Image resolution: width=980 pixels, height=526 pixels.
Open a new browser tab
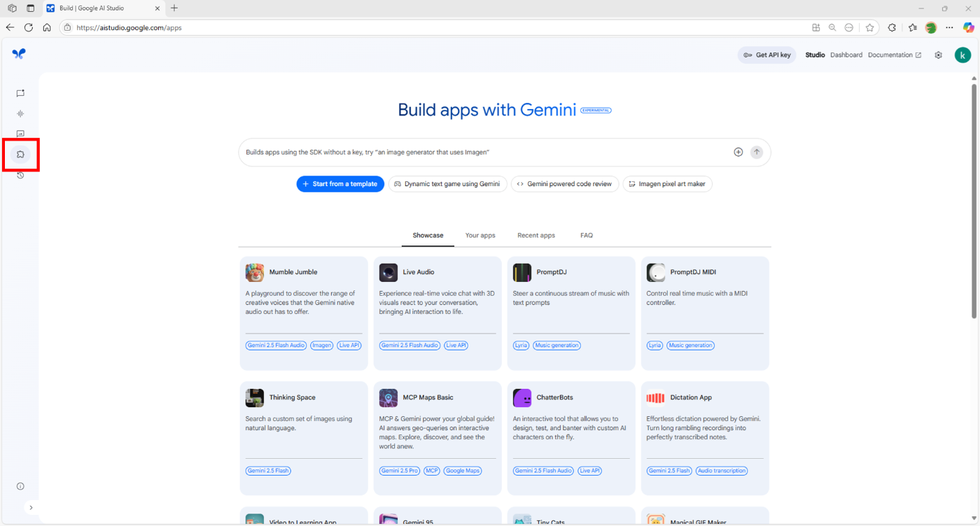[x=174, y=8]
